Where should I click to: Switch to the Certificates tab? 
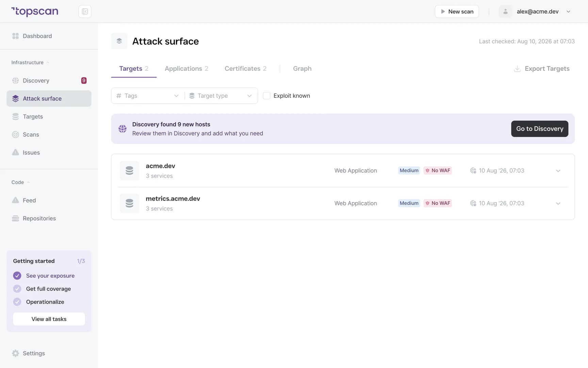pyautogui.click(x=246, y=68)
